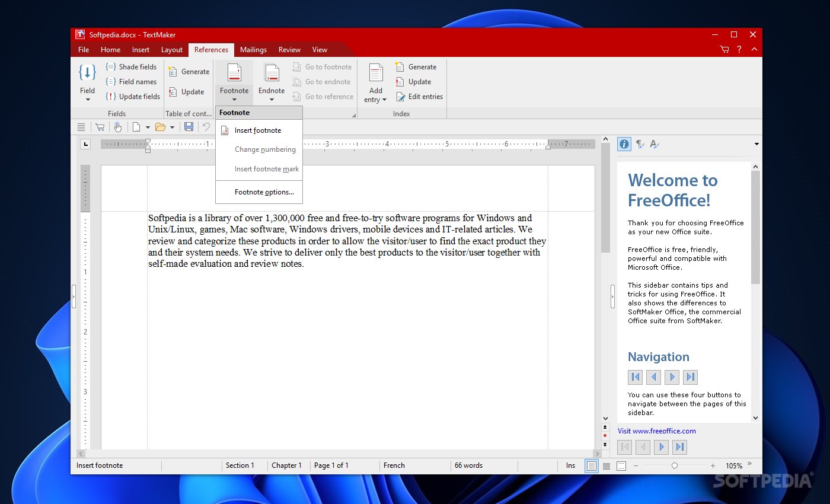
Task: Save the document with the floppy icon
Action: [189, 127]
